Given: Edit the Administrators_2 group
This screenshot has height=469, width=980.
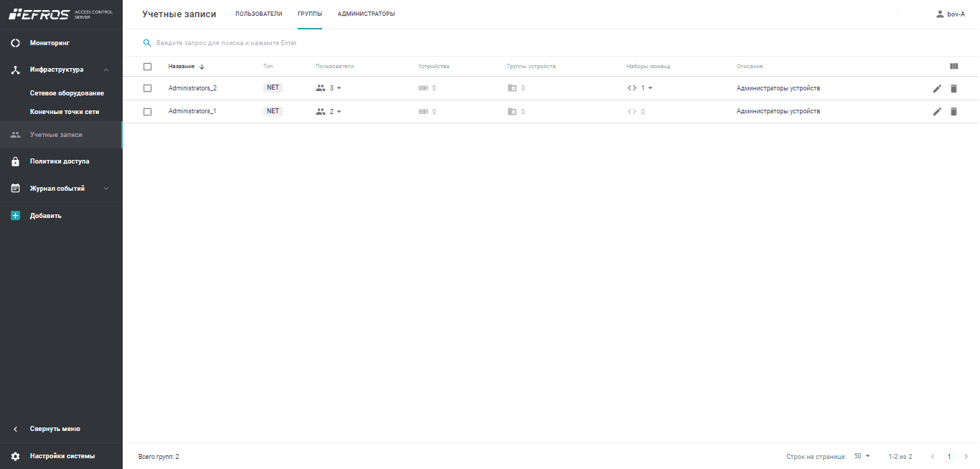Looking at the screenshot, I should point(937,88).
